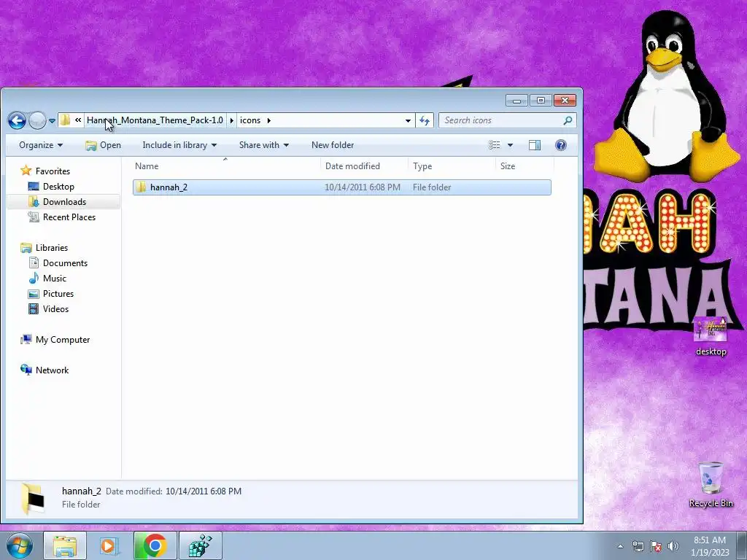
Task: Select My Computer in navigation pane
Action: [63, 340]
